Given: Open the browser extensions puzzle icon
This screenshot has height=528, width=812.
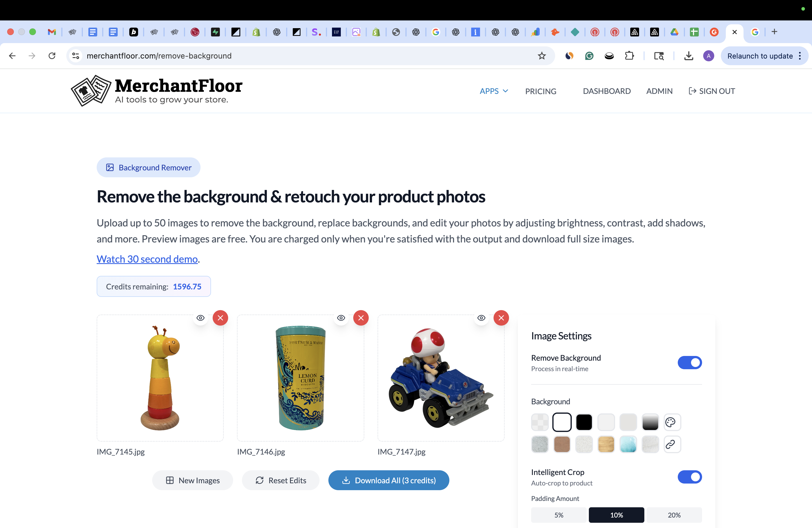Looking at the screenshot, I should (629, 56).
